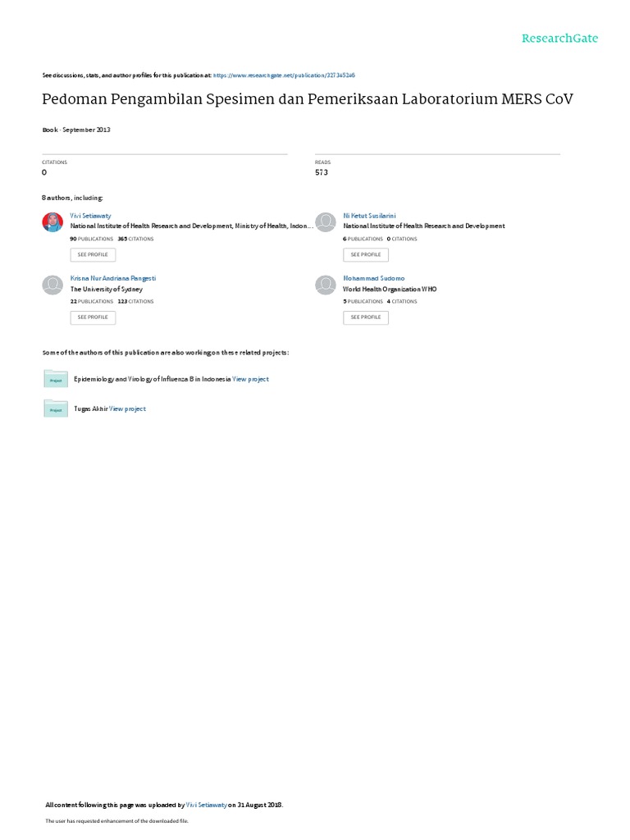Click Vivi Setiawaty uploader link in footer
The height and width of the screenshot is (840, 630).
207,805
